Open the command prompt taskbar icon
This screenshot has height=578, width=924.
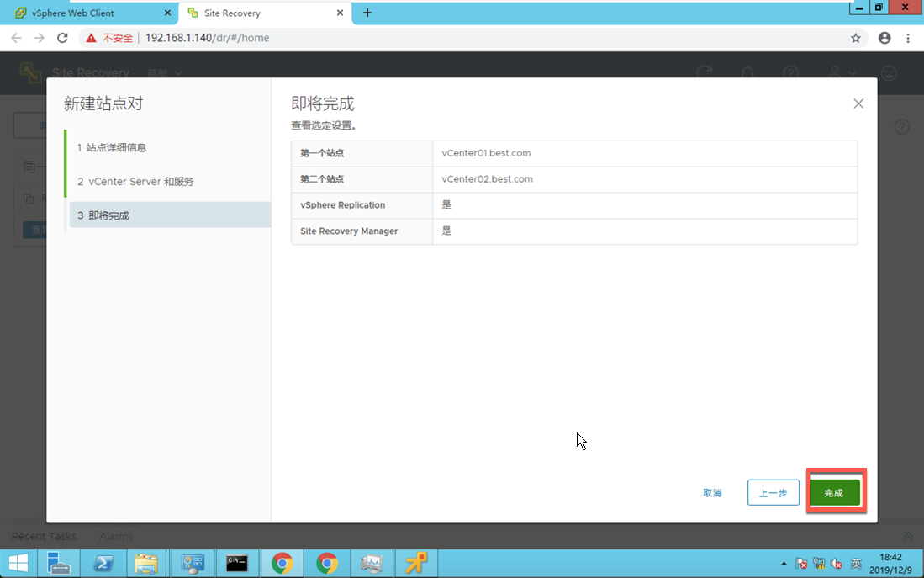[237, 563]
